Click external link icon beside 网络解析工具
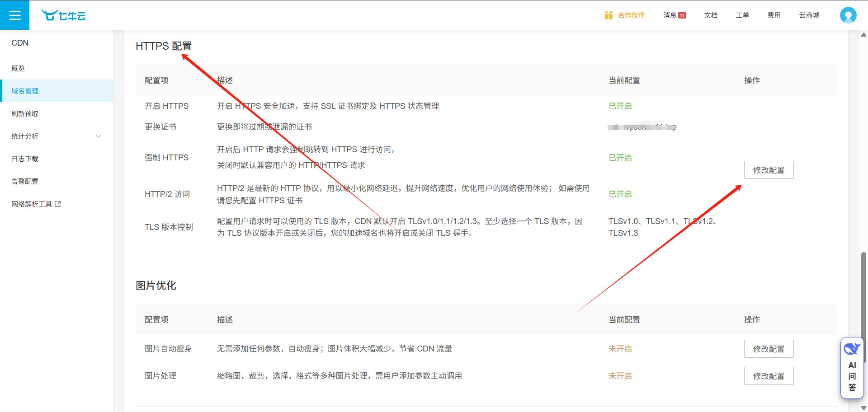868x412 pixels. (x=58, y=204)
